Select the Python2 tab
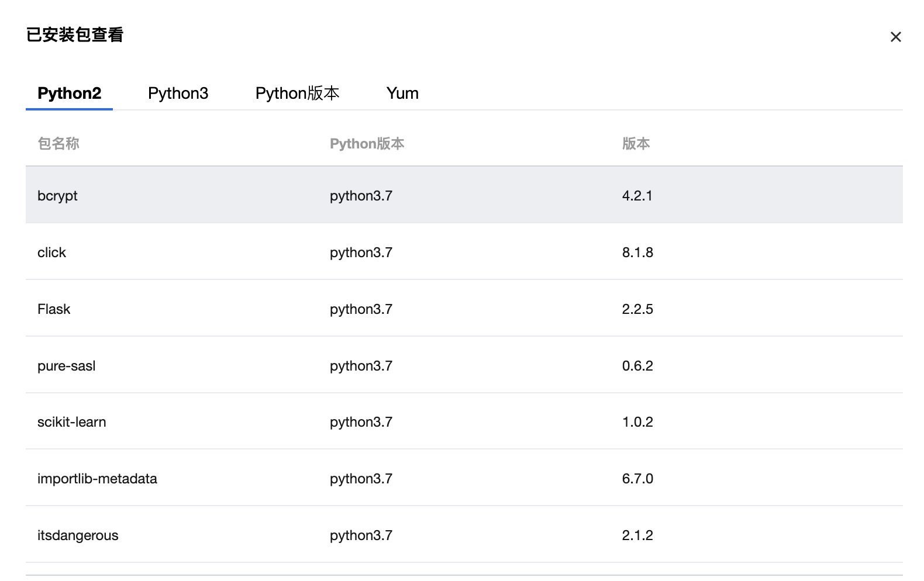 pyautogui.click(x=69, y=94)
